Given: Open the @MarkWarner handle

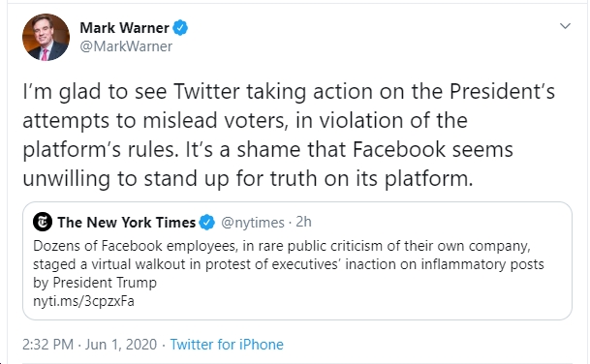Looking at the screenshot, I should pos(126,46).
